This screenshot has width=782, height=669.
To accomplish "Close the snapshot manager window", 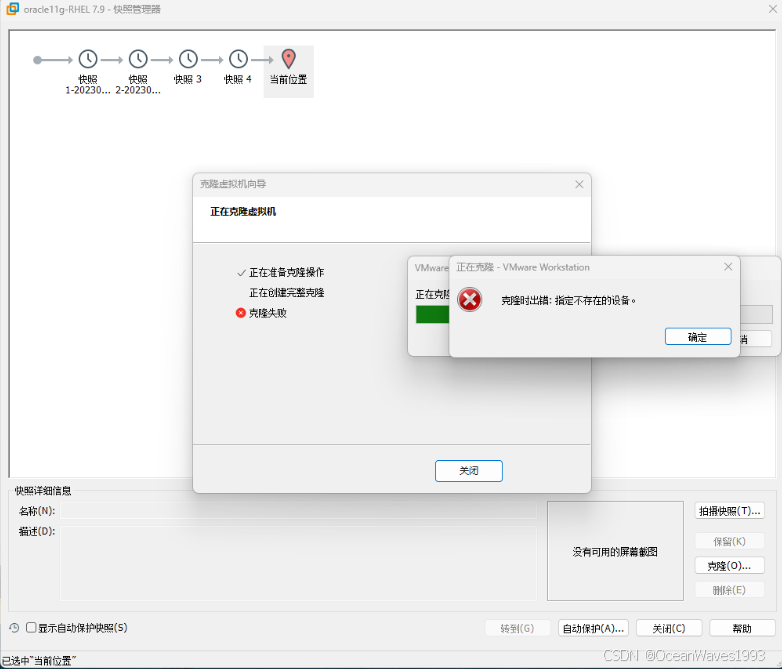I will 773,9.
